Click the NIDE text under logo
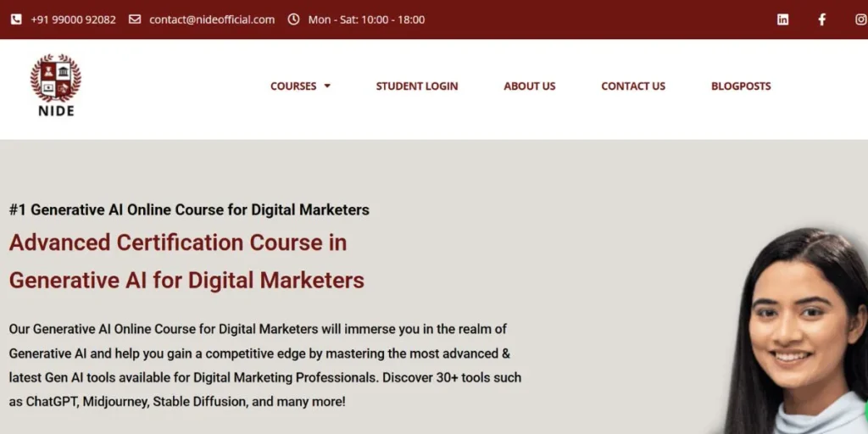 pyautogui.click(x=56, y=111)
